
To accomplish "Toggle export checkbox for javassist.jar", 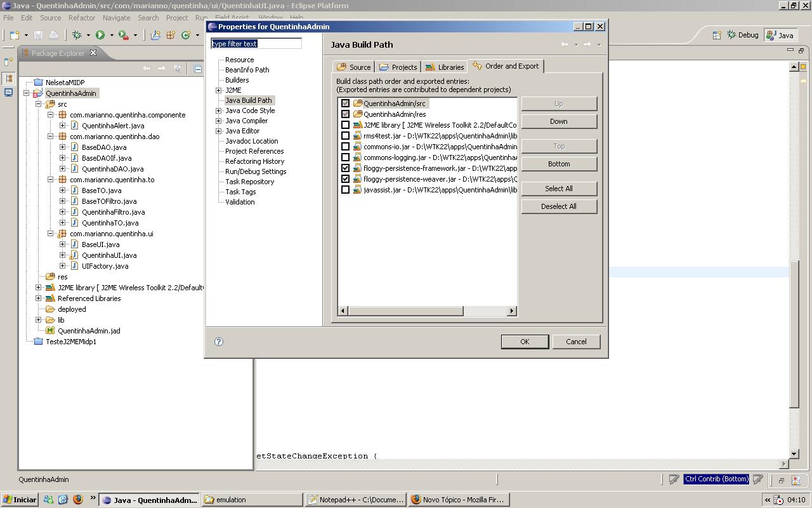I will point(345,190).
